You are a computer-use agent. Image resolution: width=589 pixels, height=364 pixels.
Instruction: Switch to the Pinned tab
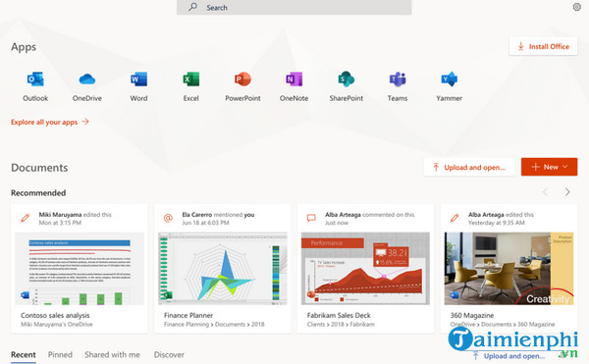coord(60,354)
